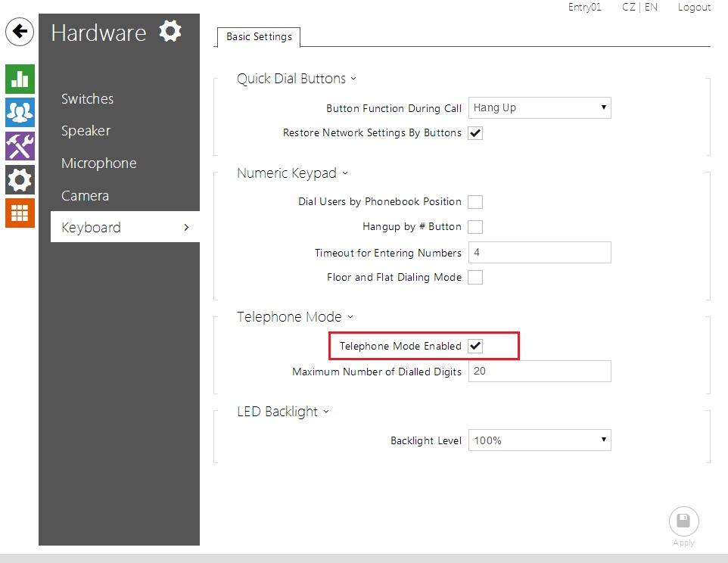Screen dimensions: 728x563
Task: Check the Hangup by # Button box
Action: tap(475, 227)
